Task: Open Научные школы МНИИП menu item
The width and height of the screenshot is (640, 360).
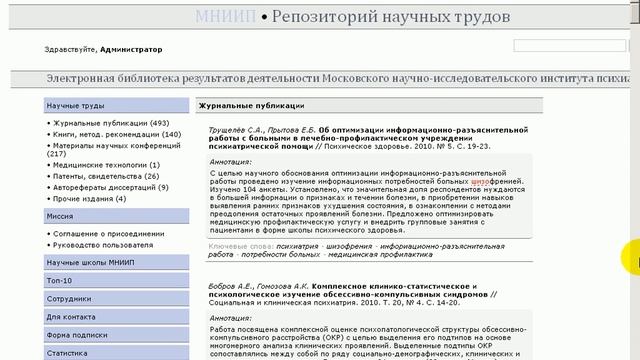Action: (116, 262)
